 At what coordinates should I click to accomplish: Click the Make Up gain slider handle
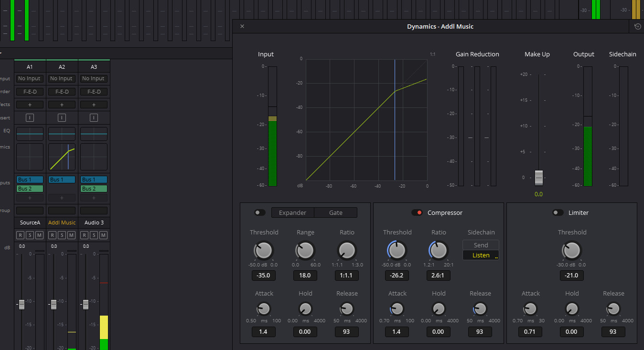pyautogui.click(x=539, y=177)
